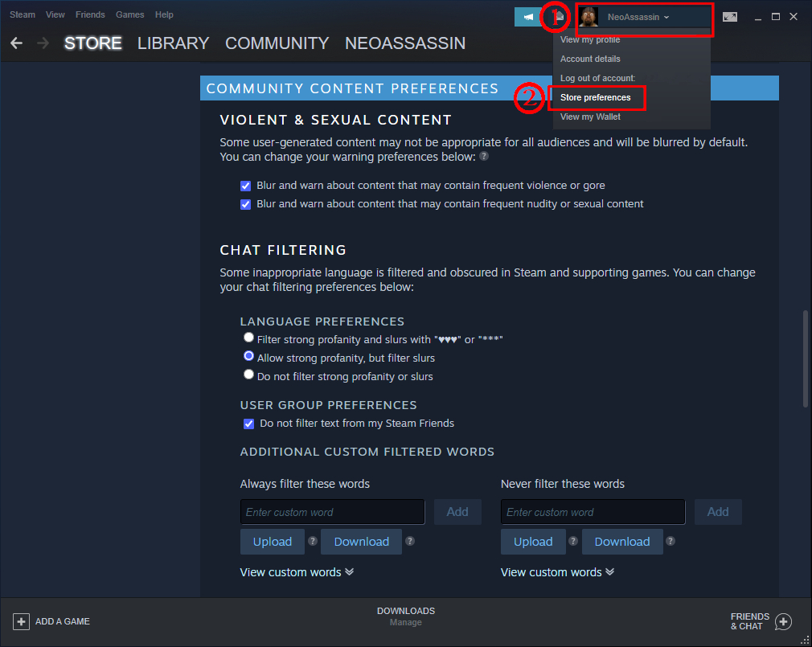Open the Games menu
The width and height of the screenshot is (812, 647).
click(130, 14)
